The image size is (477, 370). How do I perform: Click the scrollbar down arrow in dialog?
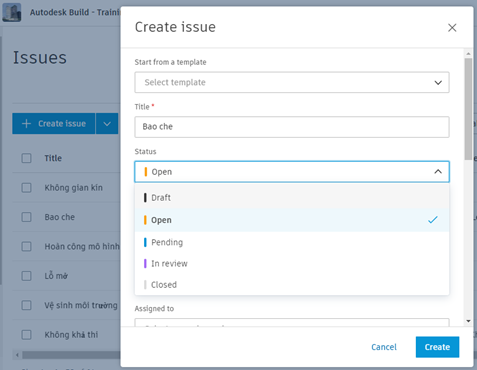468,321
